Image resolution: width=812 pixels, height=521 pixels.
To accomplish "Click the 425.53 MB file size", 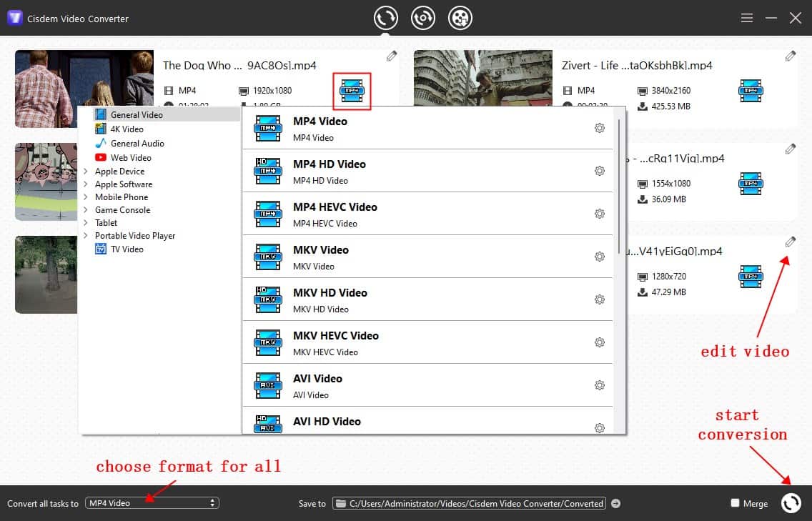I will coord(670,106).
